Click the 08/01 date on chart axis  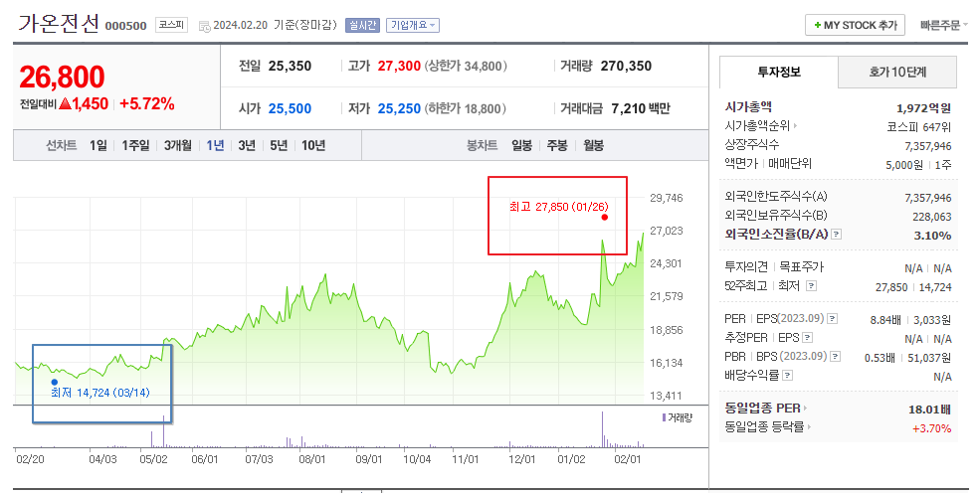pyautogui.click(x=311, y=459)
